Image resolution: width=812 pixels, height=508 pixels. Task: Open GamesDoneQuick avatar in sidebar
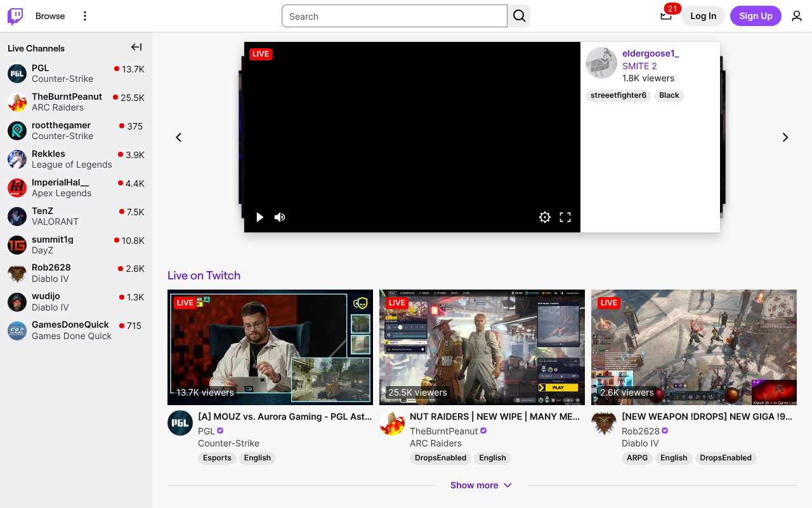point(17,331)
